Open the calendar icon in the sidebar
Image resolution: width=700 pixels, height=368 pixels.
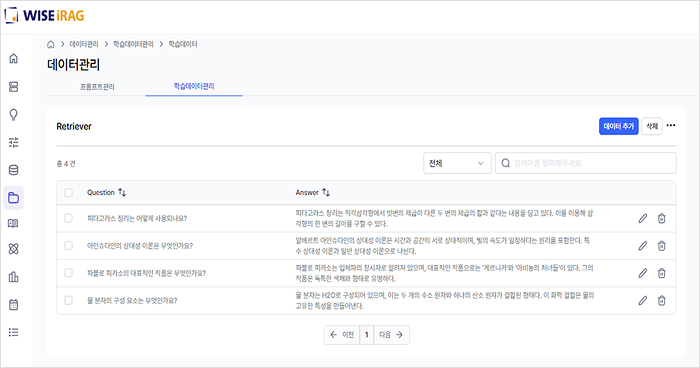(x=13, y=305)
